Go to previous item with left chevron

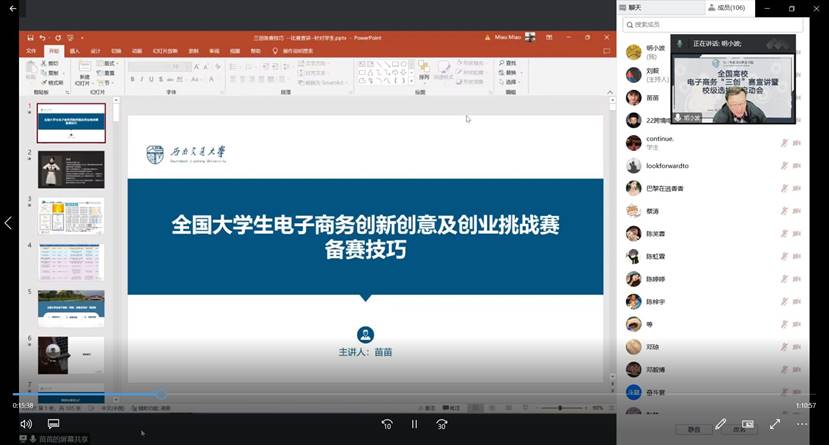(8, 223)
